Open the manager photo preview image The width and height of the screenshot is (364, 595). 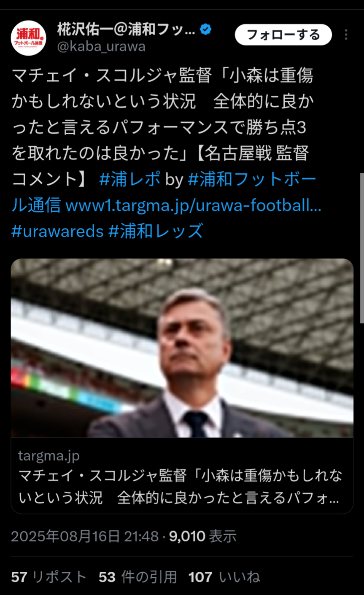182,348
